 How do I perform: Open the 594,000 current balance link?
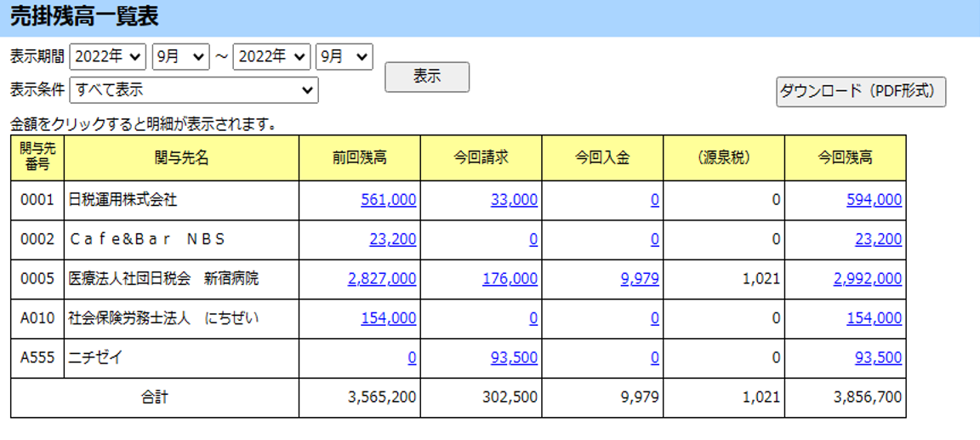point(874,200)
